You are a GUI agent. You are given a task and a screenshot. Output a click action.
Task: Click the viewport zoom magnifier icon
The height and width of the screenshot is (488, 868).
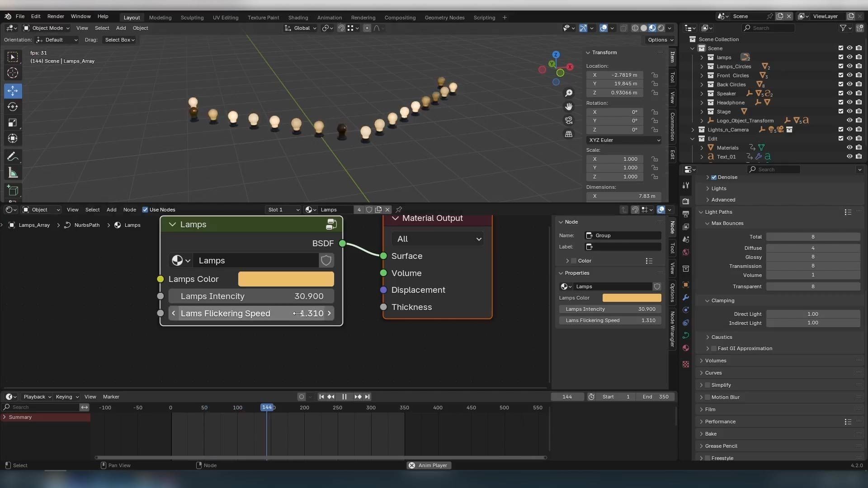[569, 93]
